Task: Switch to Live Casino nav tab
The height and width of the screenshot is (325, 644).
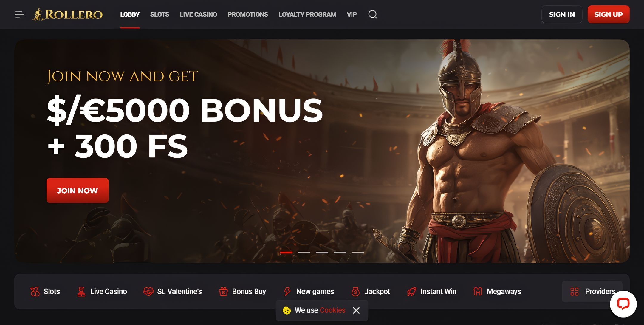Action: 198,14
